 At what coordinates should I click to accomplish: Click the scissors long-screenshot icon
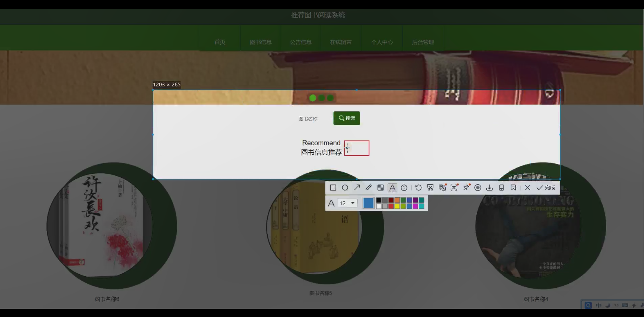(x=430, y=188)
